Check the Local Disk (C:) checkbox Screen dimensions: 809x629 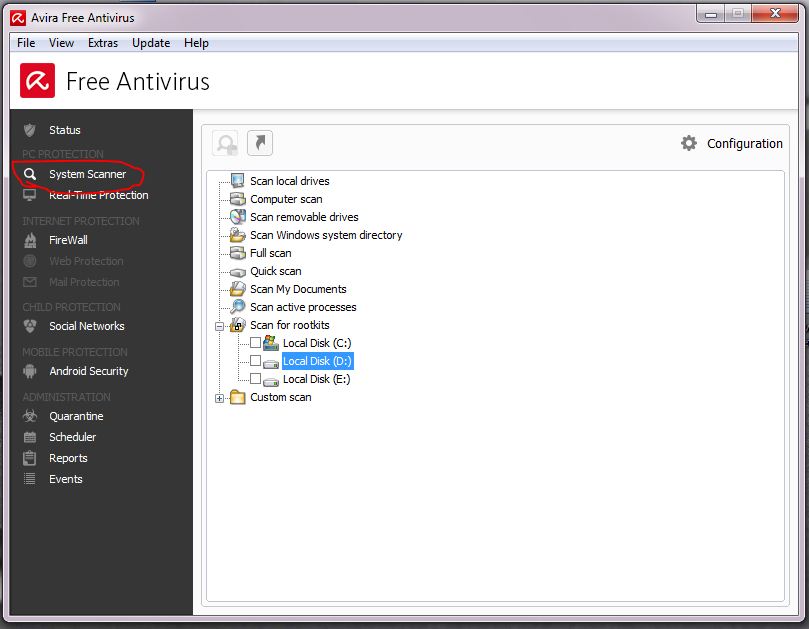click(x=255, y=343)
